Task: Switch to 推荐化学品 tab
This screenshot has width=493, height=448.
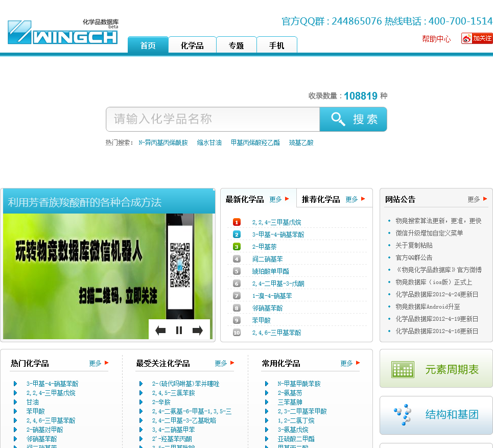Action: point(321,199)
